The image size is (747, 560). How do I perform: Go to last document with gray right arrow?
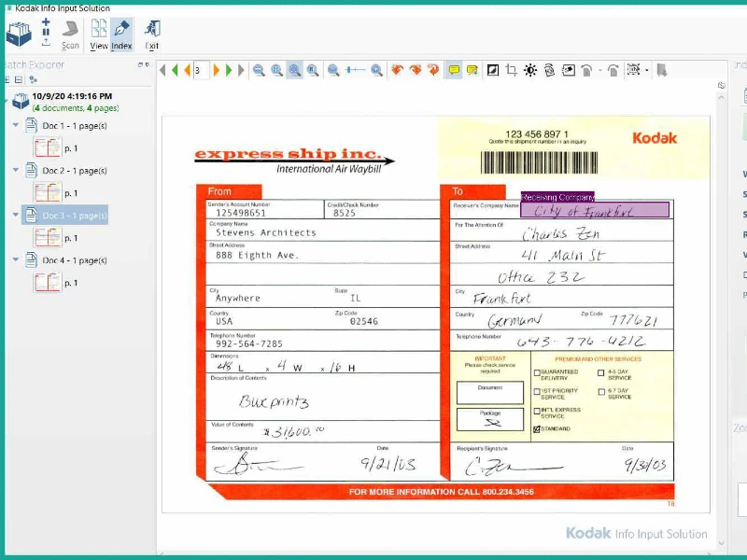[241, 71]
